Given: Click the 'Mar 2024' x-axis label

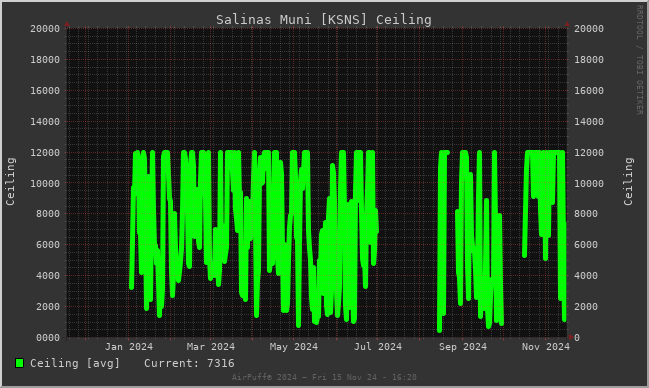Looking at the screenshot, I should 211,347.
